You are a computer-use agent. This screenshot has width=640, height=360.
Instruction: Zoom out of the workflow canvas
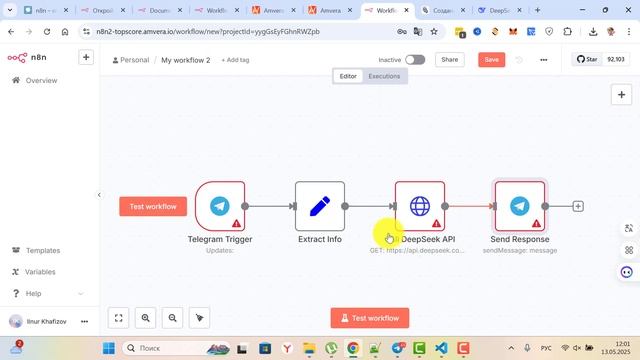[173, 318]
